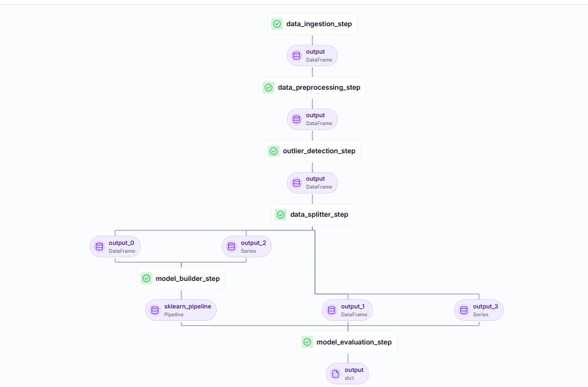Open the data_splitter_step node details
Viewport: 588px width, 387px height.
(x=318, y=215)
